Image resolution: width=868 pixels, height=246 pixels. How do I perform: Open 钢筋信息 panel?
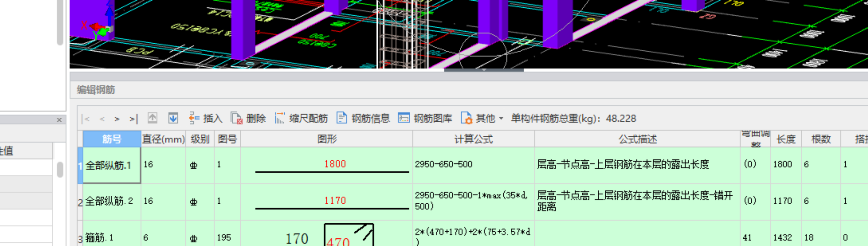(x=363, y=118)
